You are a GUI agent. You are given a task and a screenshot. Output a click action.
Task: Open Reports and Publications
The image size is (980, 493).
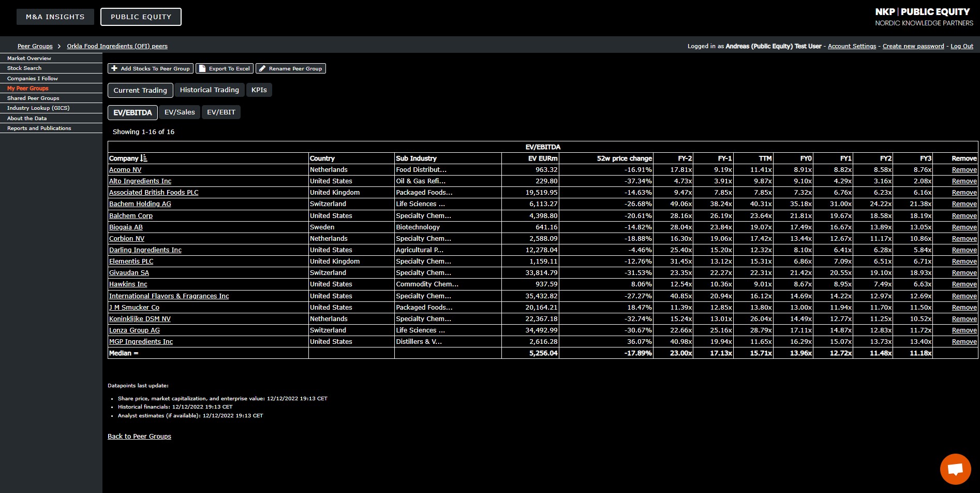tap(39, 128)
